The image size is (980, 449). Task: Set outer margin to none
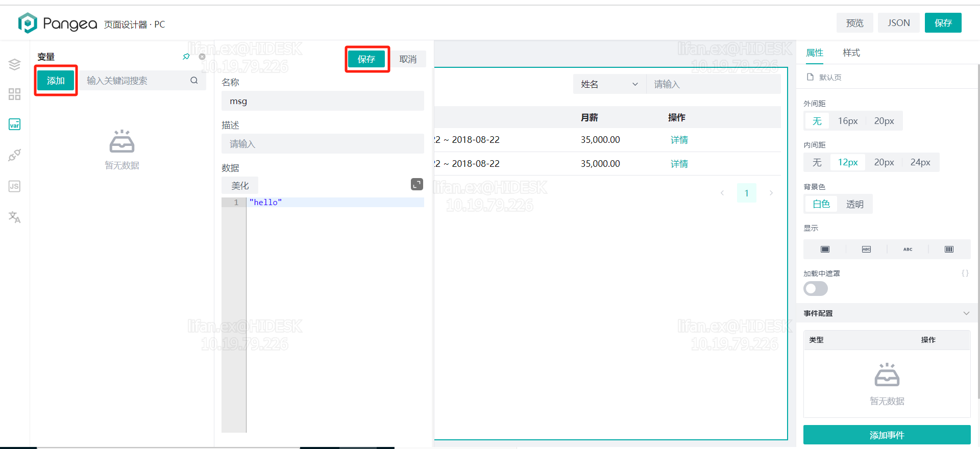(x=817, y=121)
